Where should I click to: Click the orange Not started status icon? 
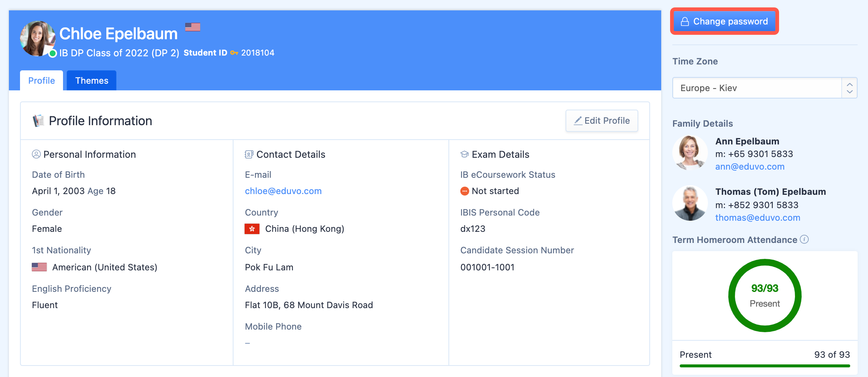click(x=464, y=191)
